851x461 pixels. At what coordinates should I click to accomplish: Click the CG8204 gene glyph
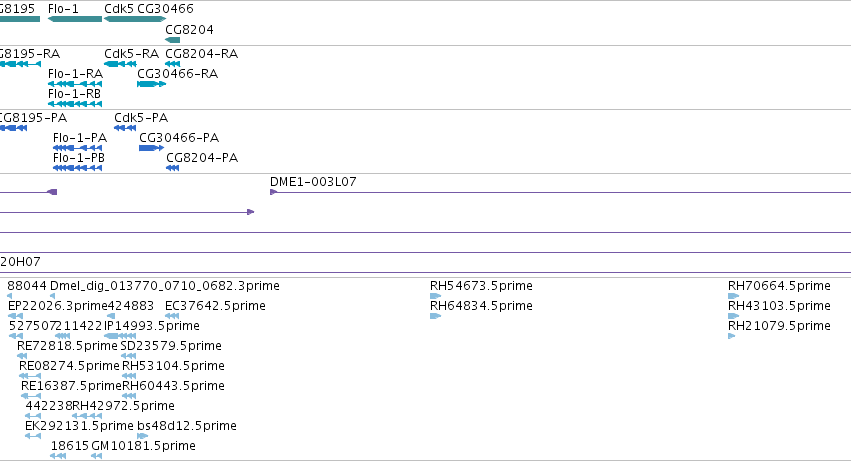(x=173, y=40)
